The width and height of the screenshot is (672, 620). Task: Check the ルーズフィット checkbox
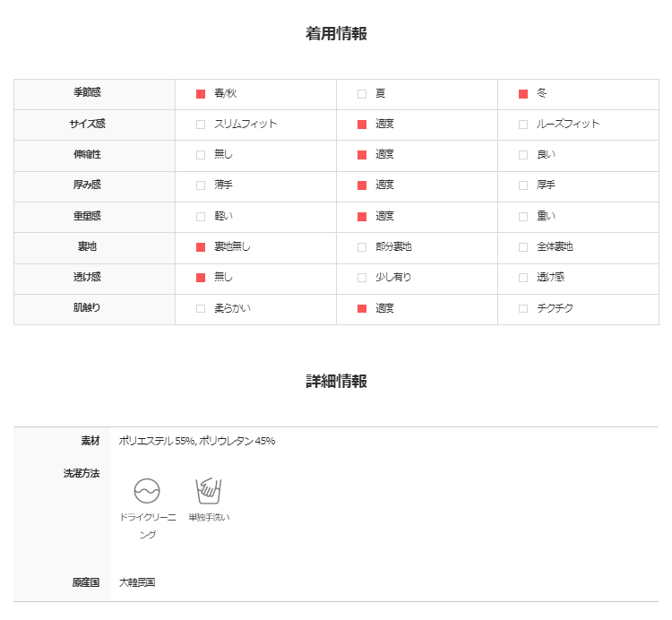coord(523,125)
